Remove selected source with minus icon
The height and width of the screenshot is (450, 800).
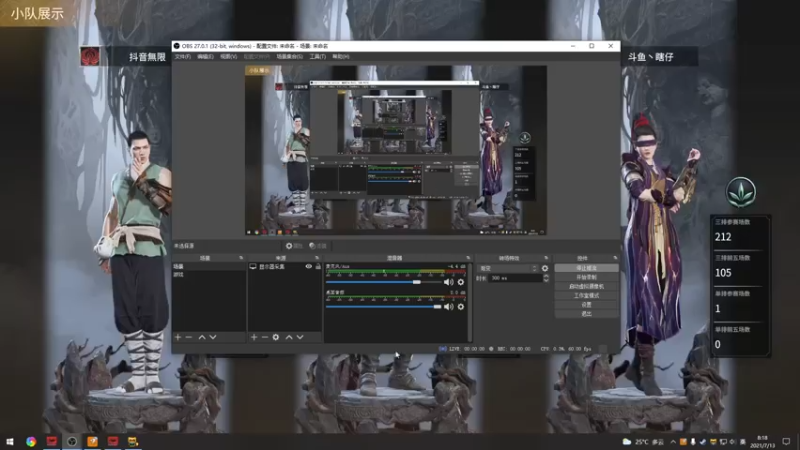[265, 337]
